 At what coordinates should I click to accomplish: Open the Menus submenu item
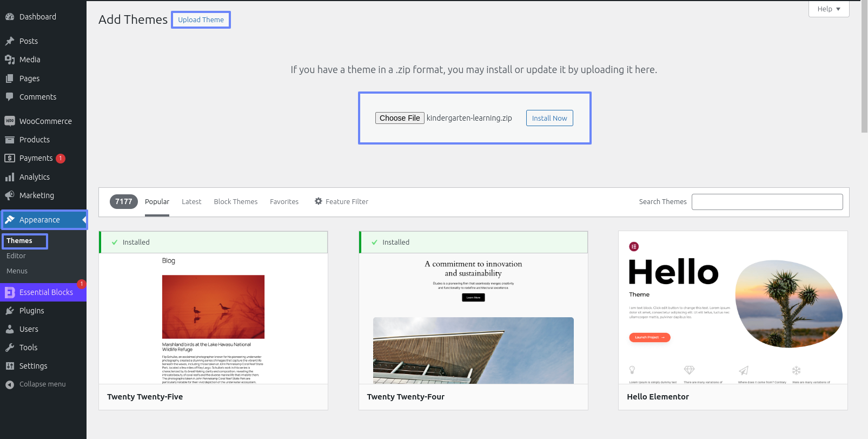point(17,271)
